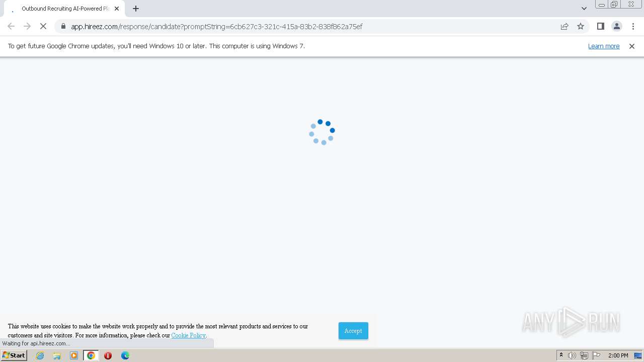This screenshot has height=362, width=644.
Task: Open Action Center flag icon
Action: [x=596, y=355]
